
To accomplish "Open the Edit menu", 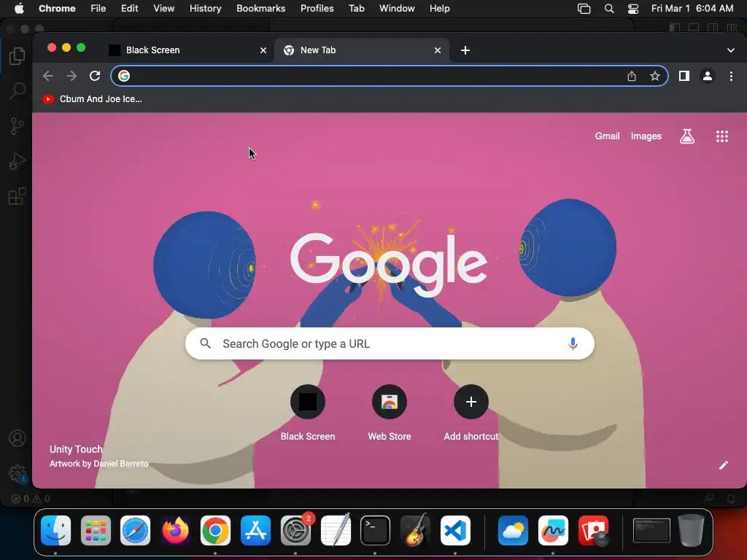I will [129, 9].
